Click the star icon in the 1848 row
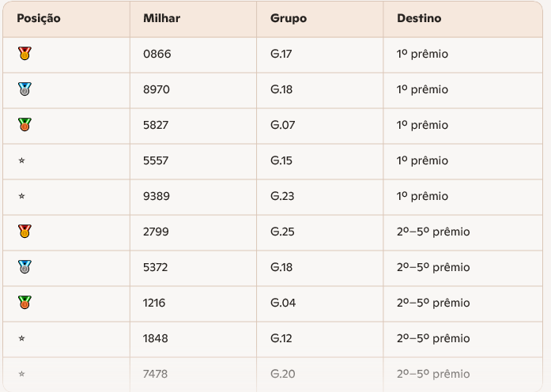Viewport: 551px width, 392px height. (21, 338)
